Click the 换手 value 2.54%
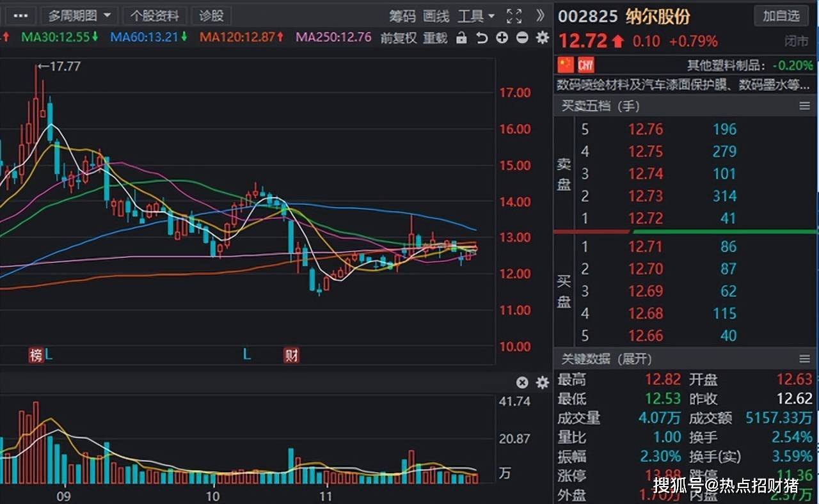Screen dimensions: 819x504 [x=792, y=437]
